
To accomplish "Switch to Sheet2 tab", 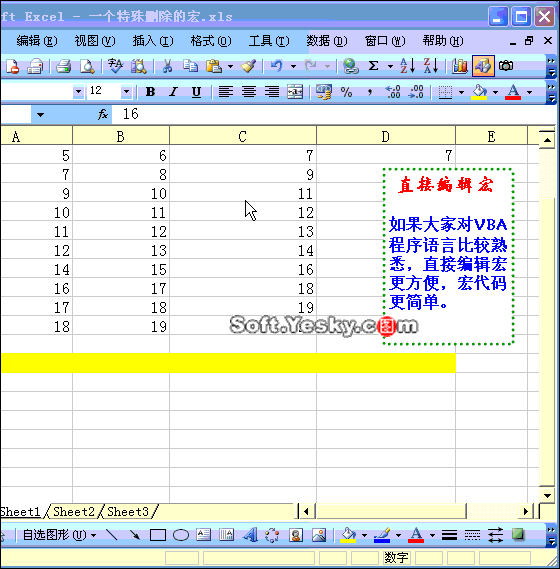I will click(x=74, y=512).
